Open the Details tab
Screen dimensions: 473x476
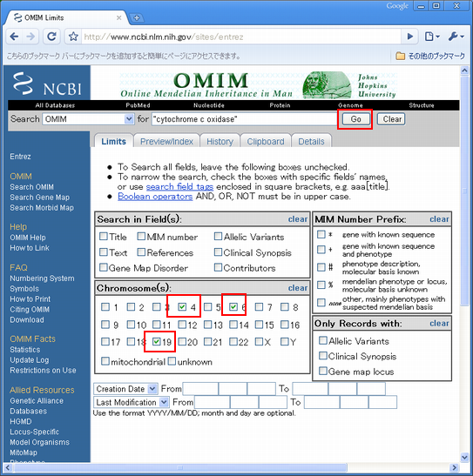tap(311, 142)
